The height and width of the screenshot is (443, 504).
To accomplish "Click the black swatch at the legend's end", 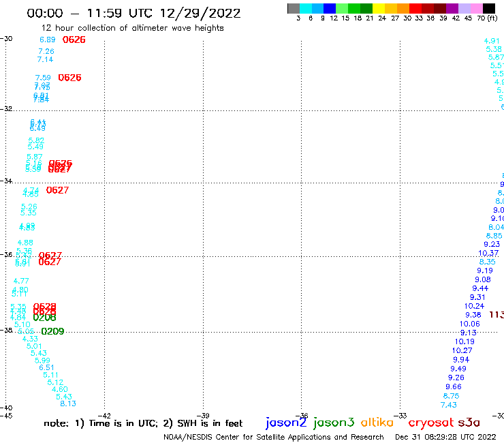I will tap(488, 8).
